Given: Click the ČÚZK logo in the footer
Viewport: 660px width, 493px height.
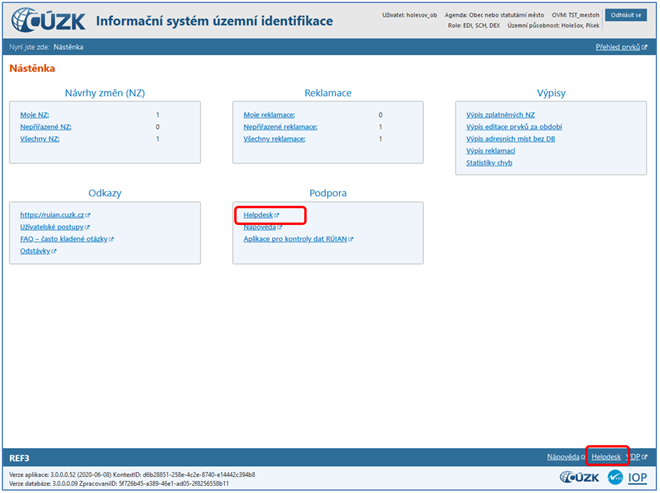Looking at the screenshot, I should click(x=576, y=476).
